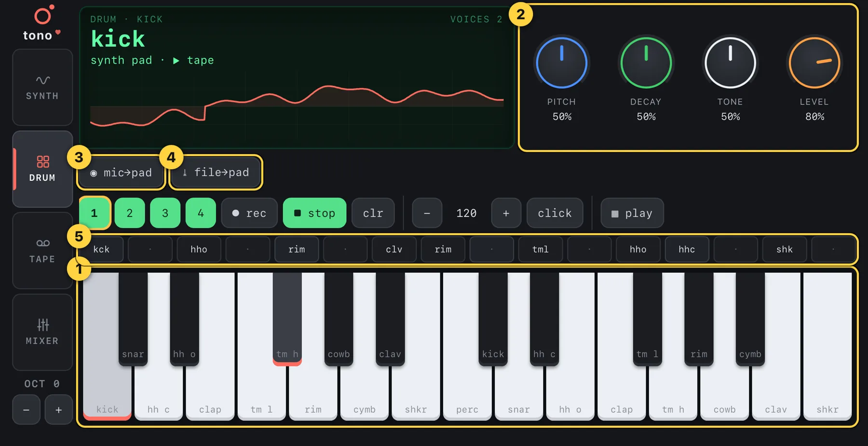This screenshot has height=446, width=868.
Task: Hit the play button
Action: 632,213
